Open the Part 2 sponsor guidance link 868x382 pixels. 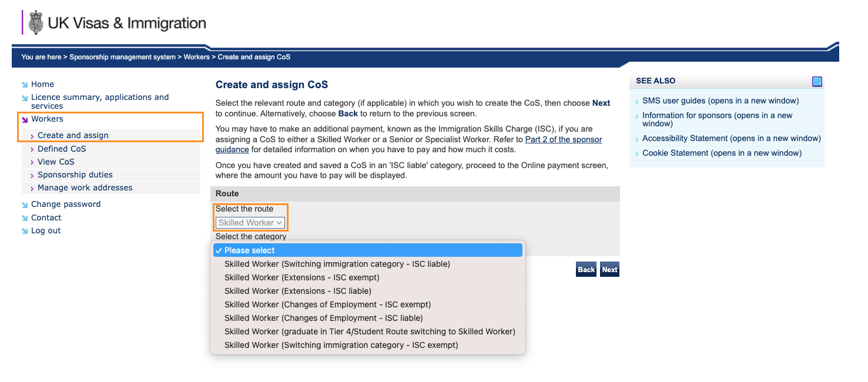[x=563, y=140]
